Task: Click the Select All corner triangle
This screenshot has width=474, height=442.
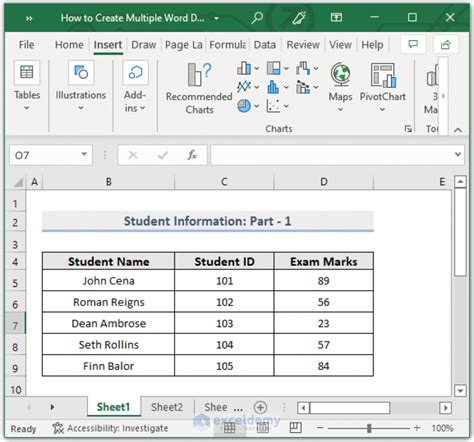Action: point(18,182)
